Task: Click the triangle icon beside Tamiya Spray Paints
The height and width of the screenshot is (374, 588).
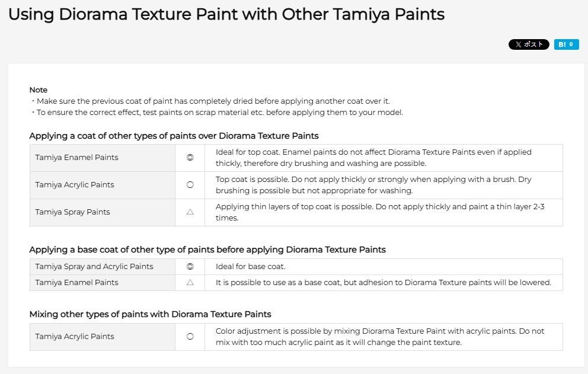Action: (x=190, y=212)
